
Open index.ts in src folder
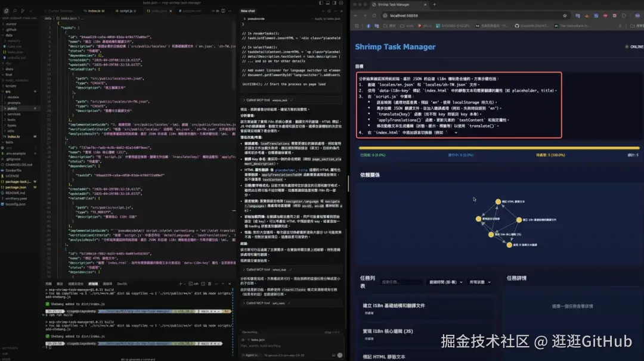click(x=14, y=136)
